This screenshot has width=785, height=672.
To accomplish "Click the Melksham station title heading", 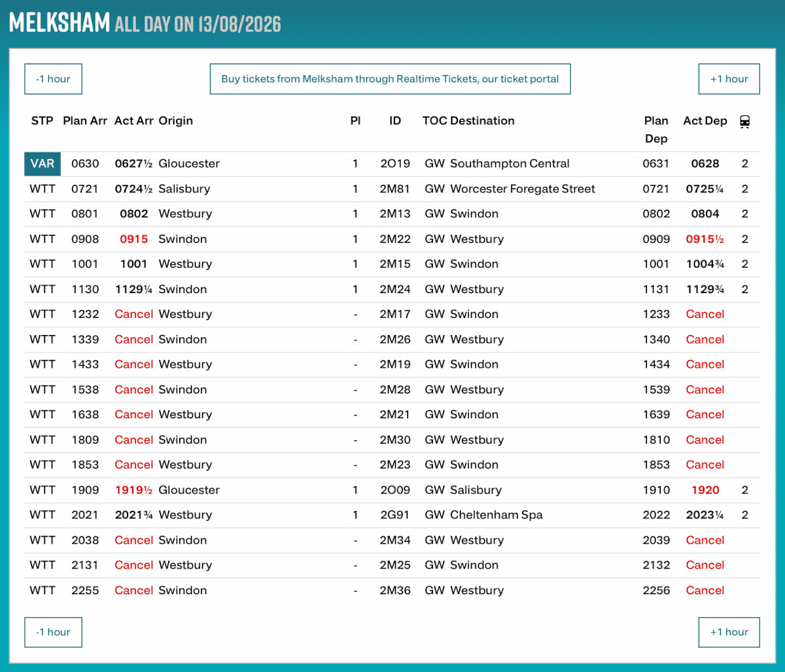I will point(60,23).
